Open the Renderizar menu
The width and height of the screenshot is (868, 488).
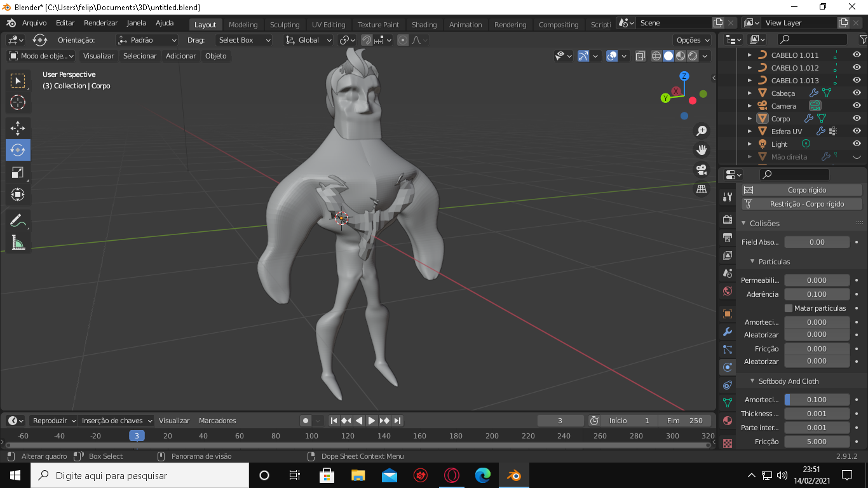click(x=101, y=23)
